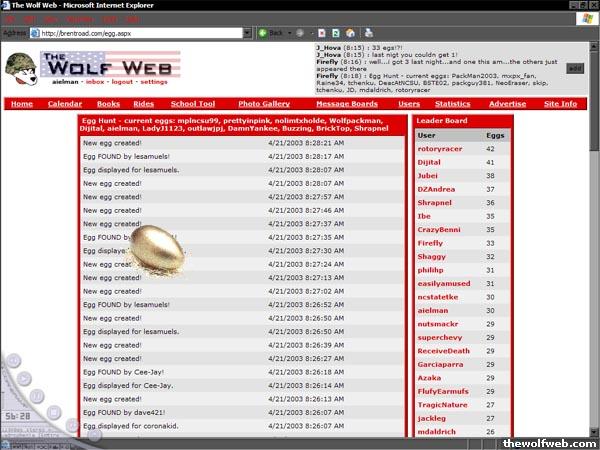Screen dimensions: 600x450
Task: Select Photo Gallery in navigation bar
Action: (264, 104)
